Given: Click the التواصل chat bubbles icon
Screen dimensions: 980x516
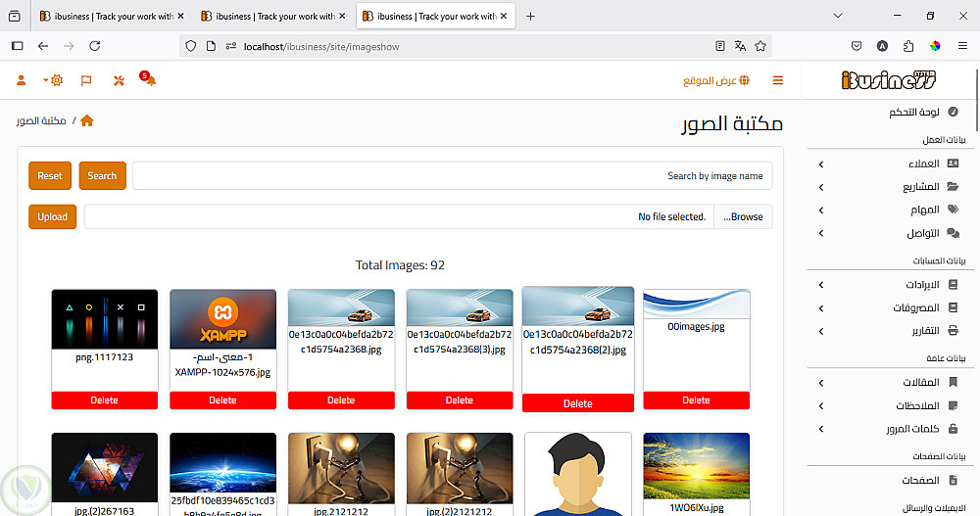Looking at the screenshot, I should (x=954, y=233).
